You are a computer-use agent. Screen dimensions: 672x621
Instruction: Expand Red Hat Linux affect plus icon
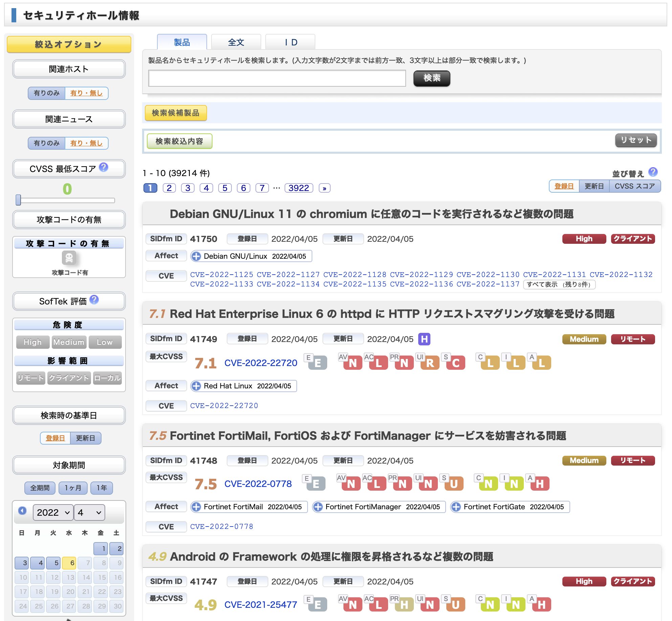[x=196, y=386]
